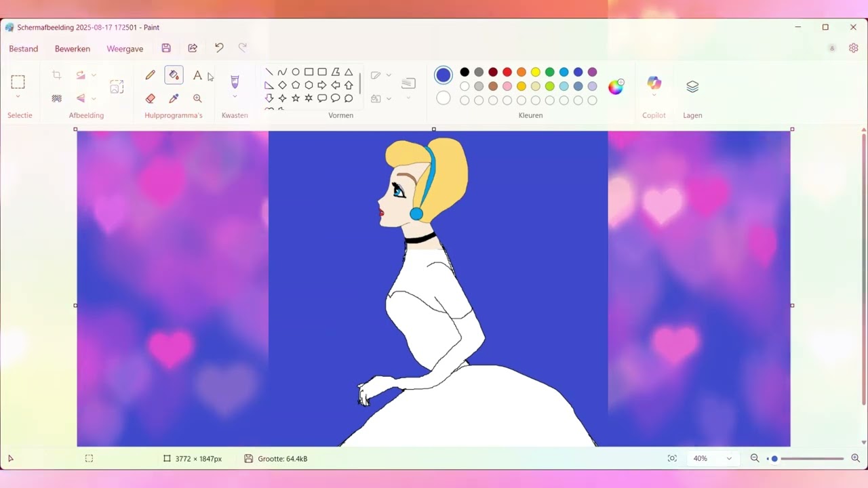Click the Undo arrow

[x=219, y=48]
